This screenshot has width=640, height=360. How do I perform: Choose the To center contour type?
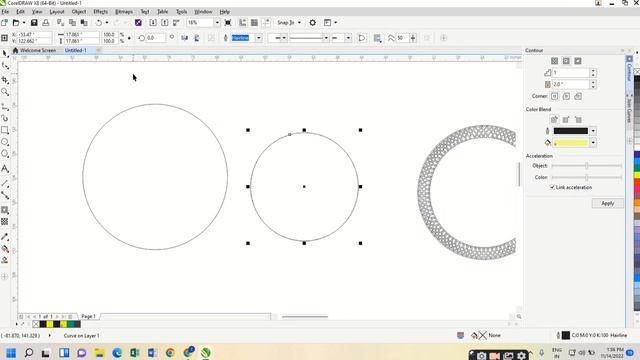click(554, 61)
